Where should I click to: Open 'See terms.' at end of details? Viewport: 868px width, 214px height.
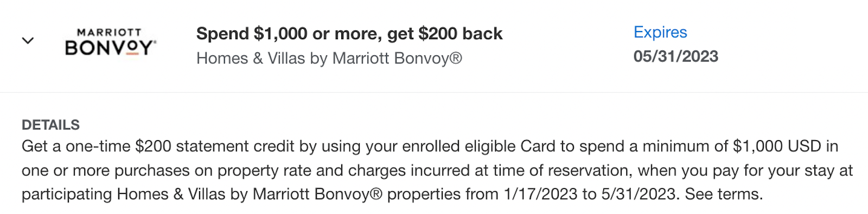pyautogui.click(x=724, y=194)
